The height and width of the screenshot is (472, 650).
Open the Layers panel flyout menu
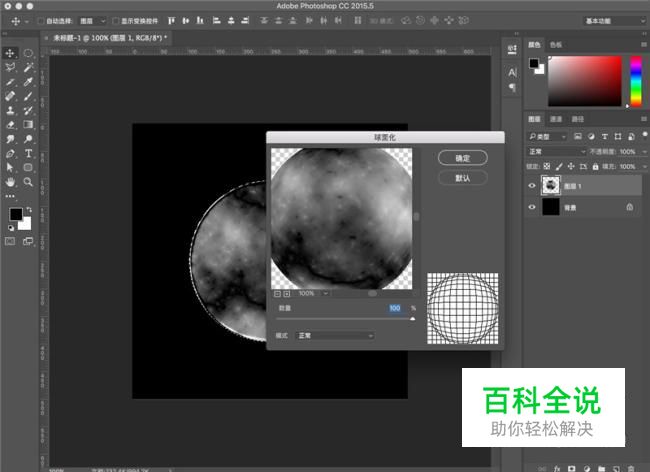[644, 119]
